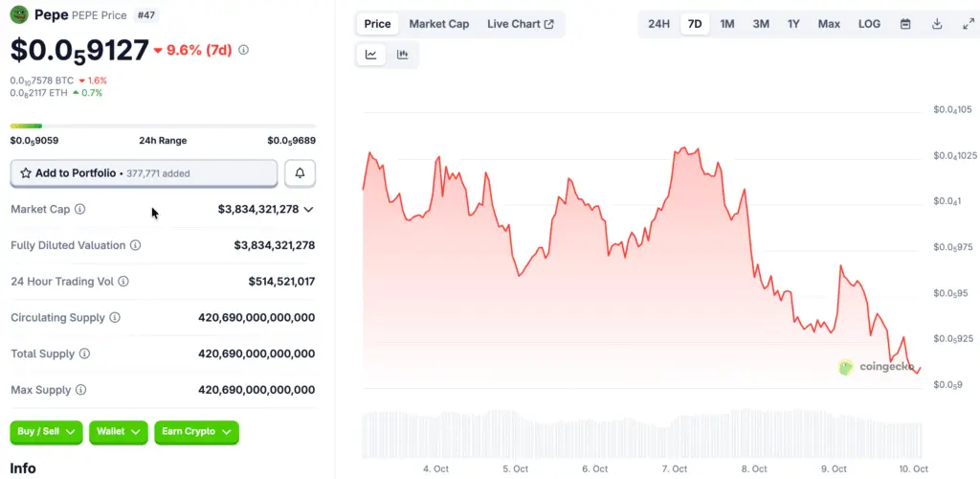
Task: Click Add to Portfolio button
Action: [144, 173]
